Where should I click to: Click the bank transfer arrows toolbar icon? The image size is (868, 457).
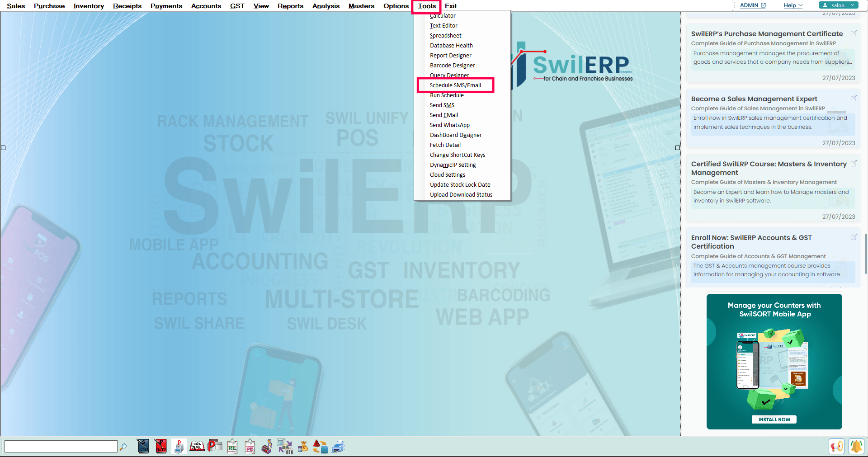[x=285, y=446]
